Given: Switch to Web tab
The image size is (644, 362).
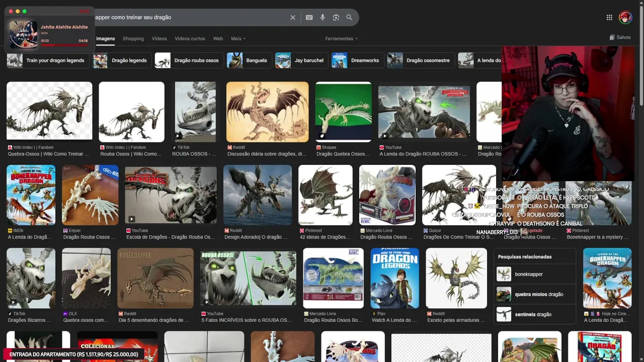Looking at the screenshot, I should click(218, 39).
